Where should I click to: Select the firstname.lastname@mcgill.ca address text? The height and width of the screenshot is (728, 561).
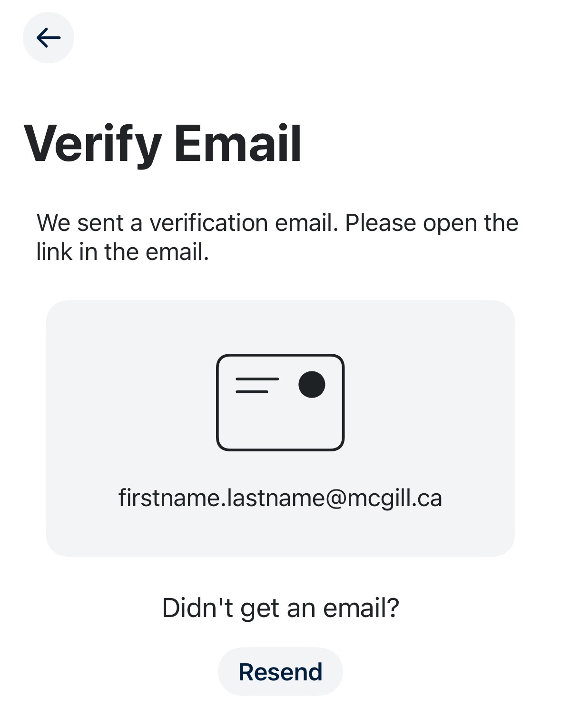(280, 498)
